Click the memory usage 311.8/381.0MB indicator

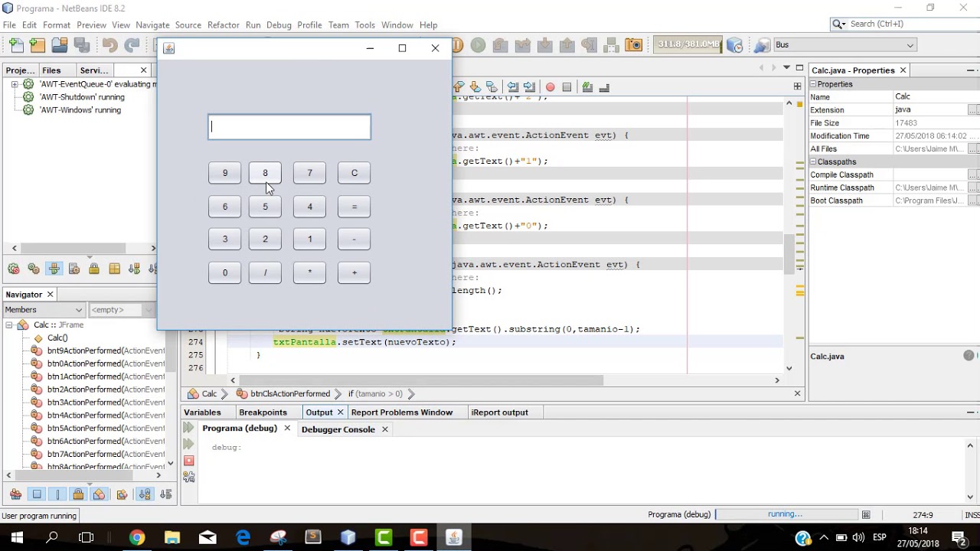tap(688, 44)
